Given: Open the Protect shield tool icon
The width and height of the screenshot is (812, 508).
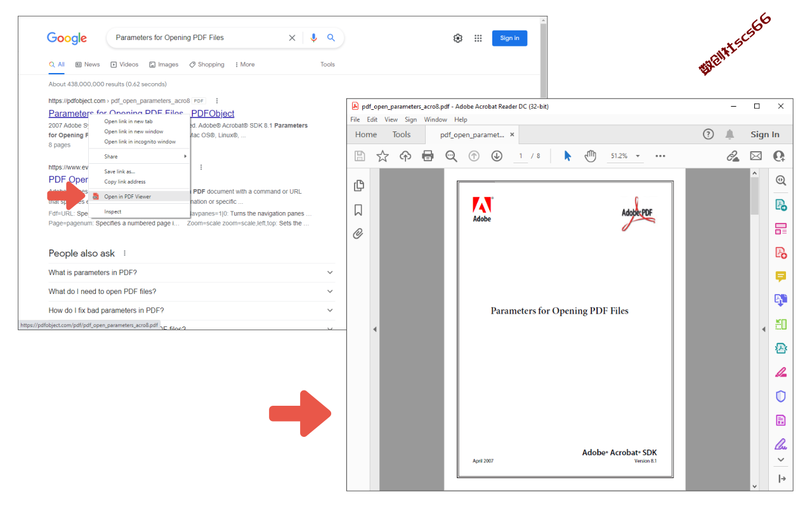Looking at the screenshot, I should coord(781,396).
